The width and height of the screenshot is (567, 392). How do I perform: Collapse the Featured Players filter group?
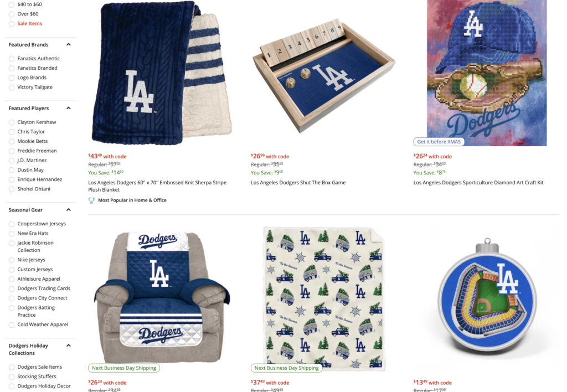click(68, 108)
